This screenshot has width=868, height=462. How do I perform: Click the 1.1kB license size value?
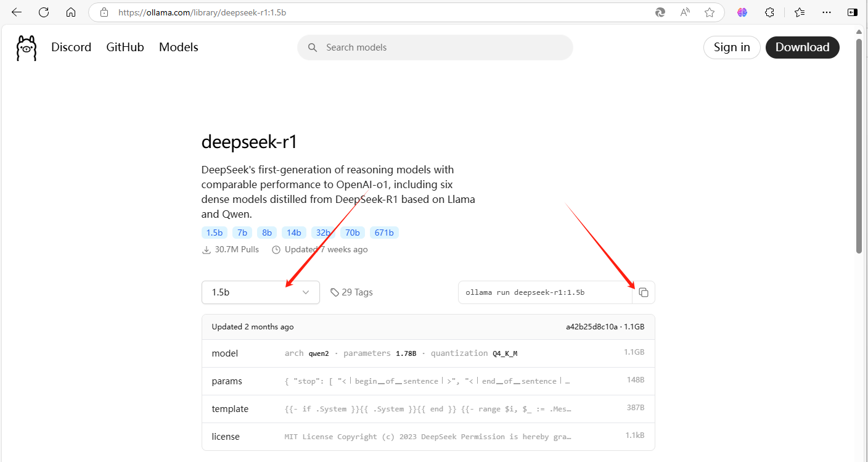(635, 435)
